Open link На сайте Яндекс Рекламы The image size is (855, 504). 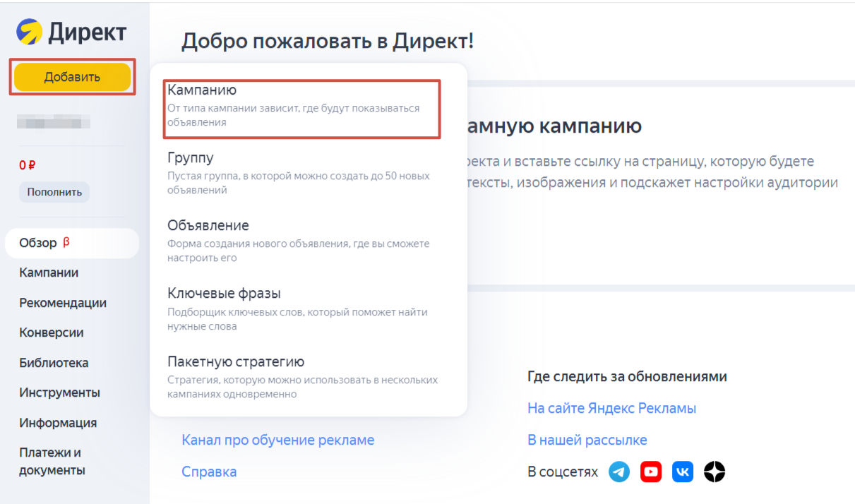[x=611, y=408]
